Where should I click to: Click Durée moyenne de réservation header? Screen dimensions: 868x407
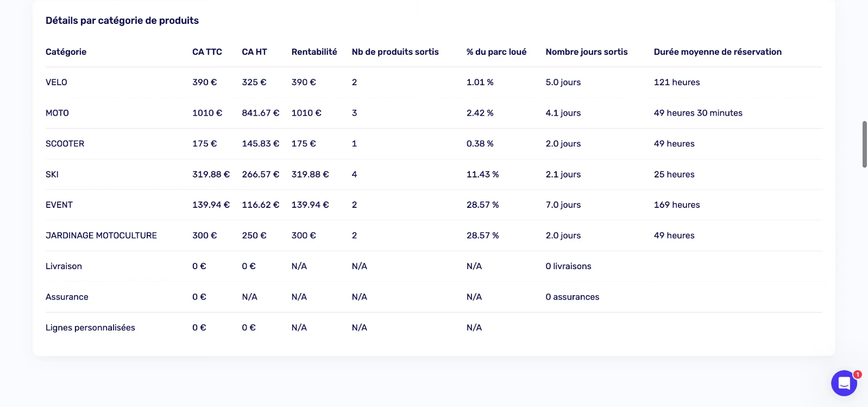(x=718, y=52)
